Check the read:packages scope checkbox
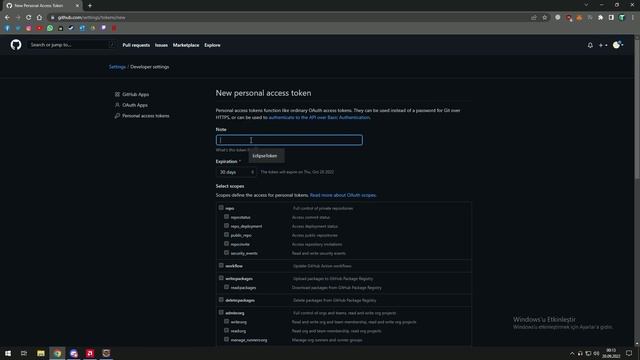The width and height of the screenshot is (640, 360). tap(227, 287)
